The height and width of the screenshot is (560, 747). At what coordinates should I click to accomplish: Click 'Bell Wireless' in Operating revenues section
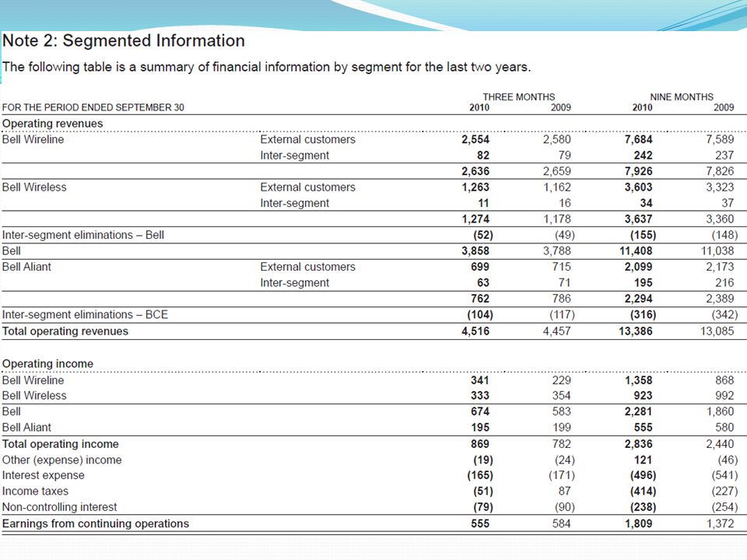pyautogui.click(x=34, y=187)
